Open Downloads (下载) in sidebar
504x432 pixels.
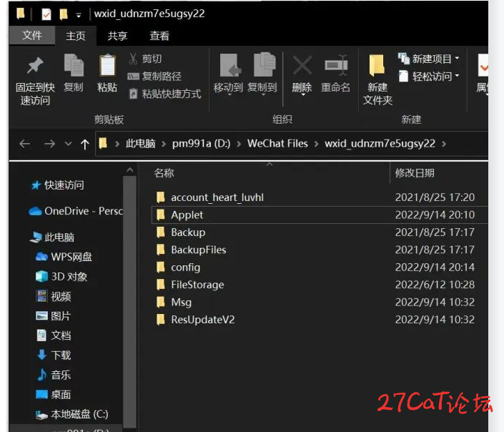point(54,355)
